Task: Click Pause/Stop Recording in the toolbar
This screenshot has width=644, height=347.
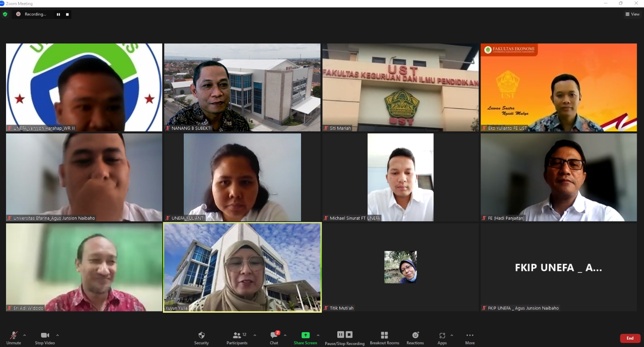Action: pyautogui.click(x=345, y=338)
